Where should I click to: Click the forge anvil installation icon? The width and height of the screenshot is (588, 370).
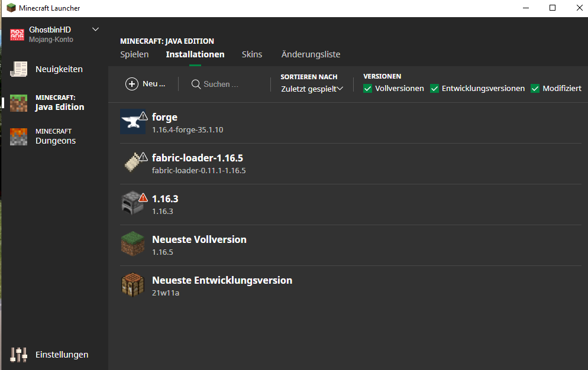point(133,122)
